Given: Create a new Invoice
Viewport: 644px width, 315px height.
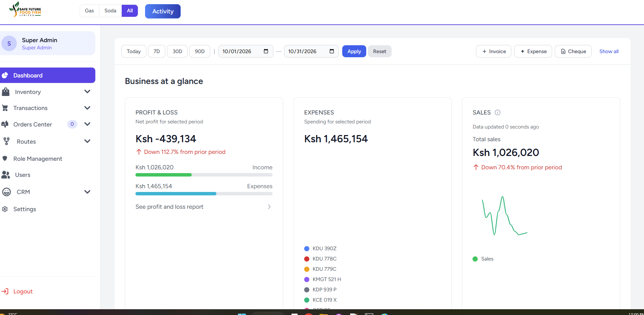Looking at the screenshot, I should point(494,51).
